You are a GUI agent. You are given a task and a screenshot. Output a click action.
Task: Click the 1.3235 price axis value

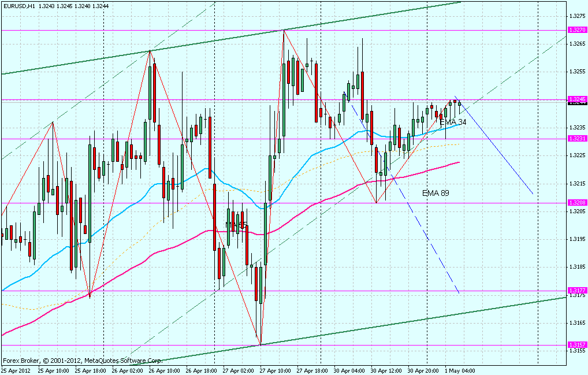[x=577, y=128]
